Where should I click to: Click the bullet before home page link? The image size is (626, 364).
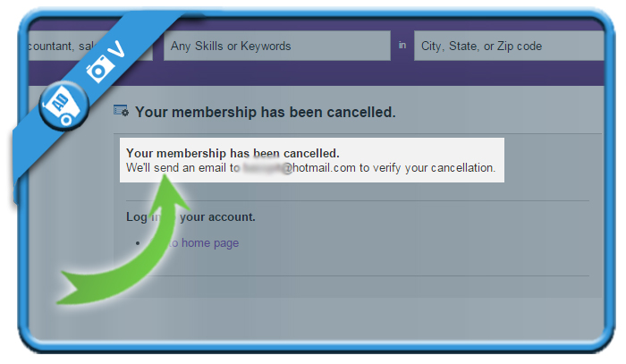tap(138, 243)
